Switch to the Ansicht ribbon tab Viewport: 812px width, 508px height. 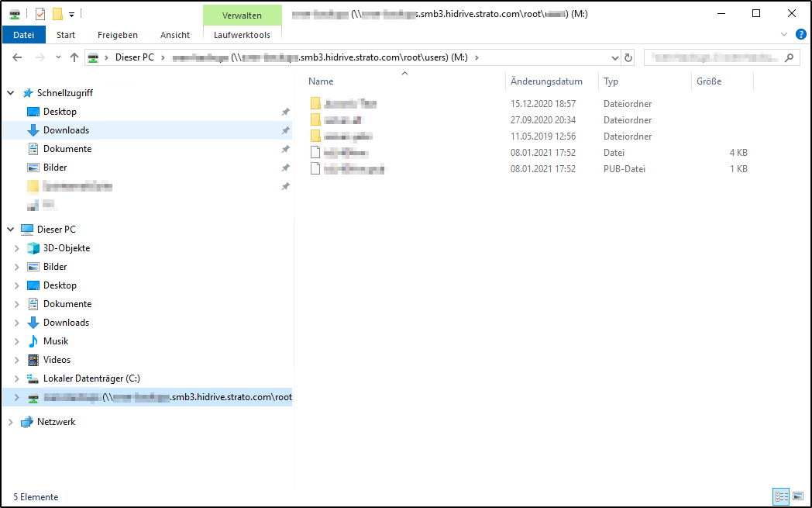coord(174,35)
